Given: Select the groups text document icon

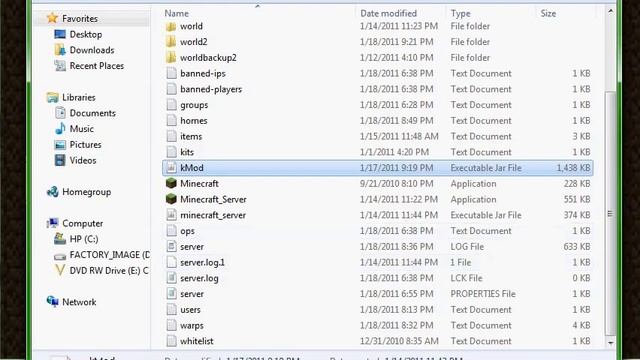Looking at the screenshot, I should click(x=171, y=105).
